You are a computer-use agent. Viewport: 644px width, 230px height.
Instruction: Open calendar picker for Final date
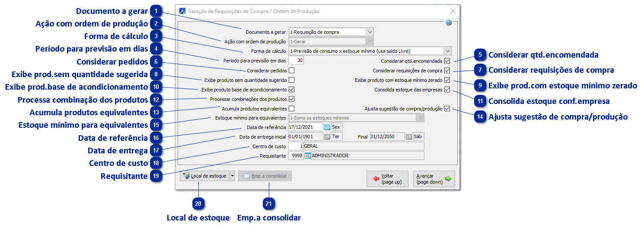408,137
